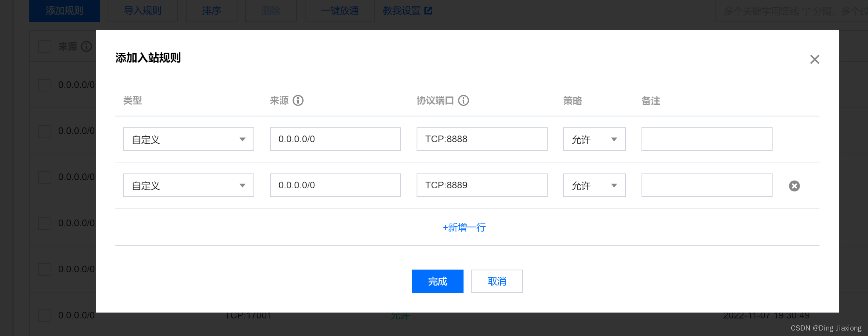This screenshot has width=868, height=336.
Task: Click +新增一行 to add a row
Action: click(x=464, y=227)
